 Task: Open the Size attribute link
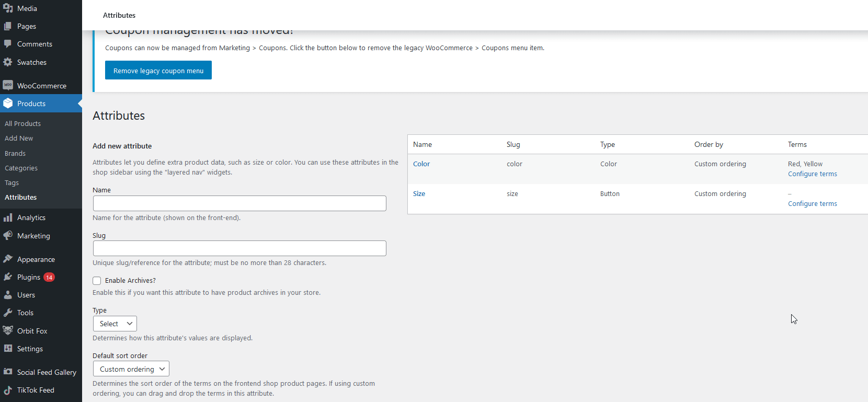coord(419,193)
